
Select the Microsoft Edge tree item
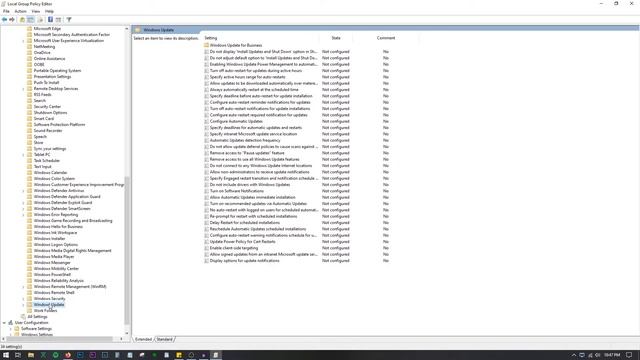[x=47, y=29]
